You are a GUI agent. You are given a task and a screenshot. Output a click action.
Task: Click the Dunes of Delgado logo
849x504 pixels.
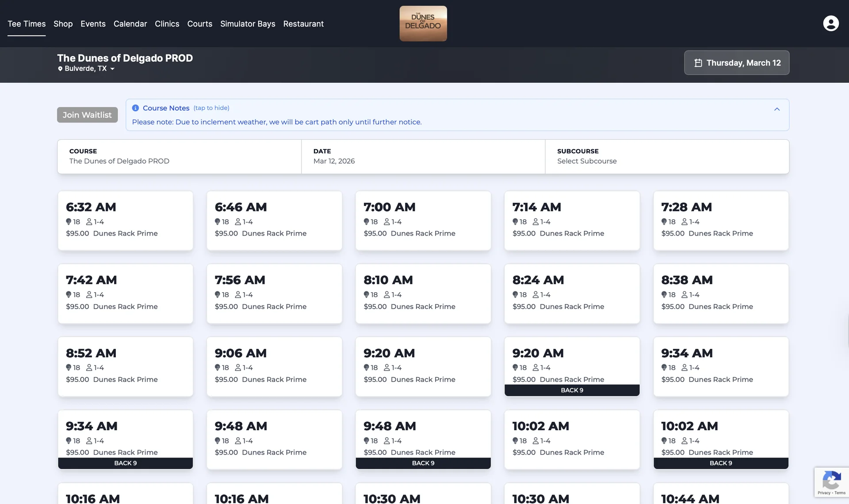click(423, 23)
